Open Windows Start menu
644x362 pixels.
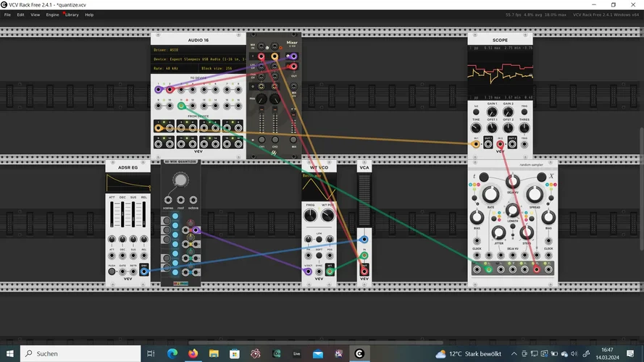(x=10, y=353)
